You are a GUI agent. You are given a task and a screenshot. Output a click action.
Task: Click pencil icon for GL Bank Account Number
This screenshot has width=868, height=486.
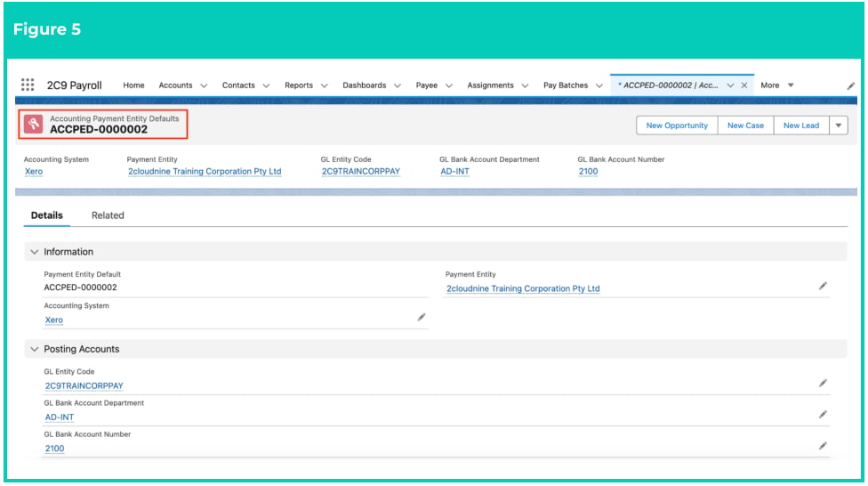pos(824,446)
